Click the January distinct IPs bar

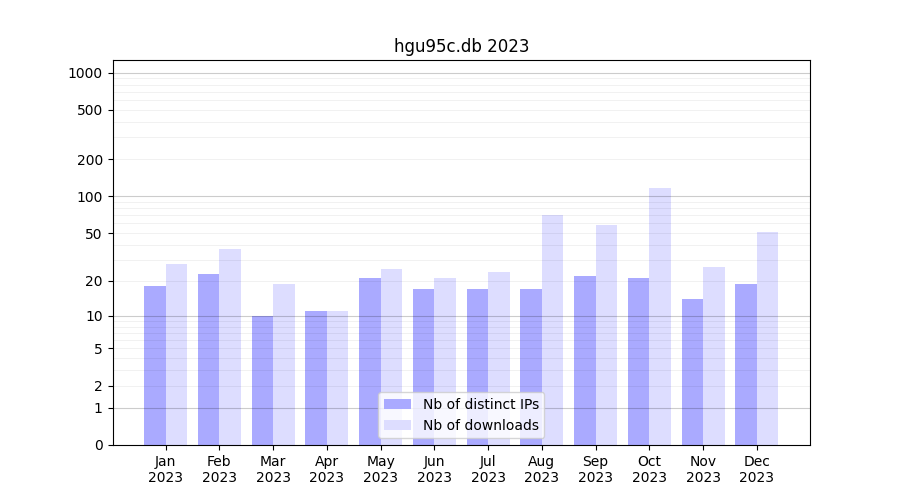tap(155, 365)
